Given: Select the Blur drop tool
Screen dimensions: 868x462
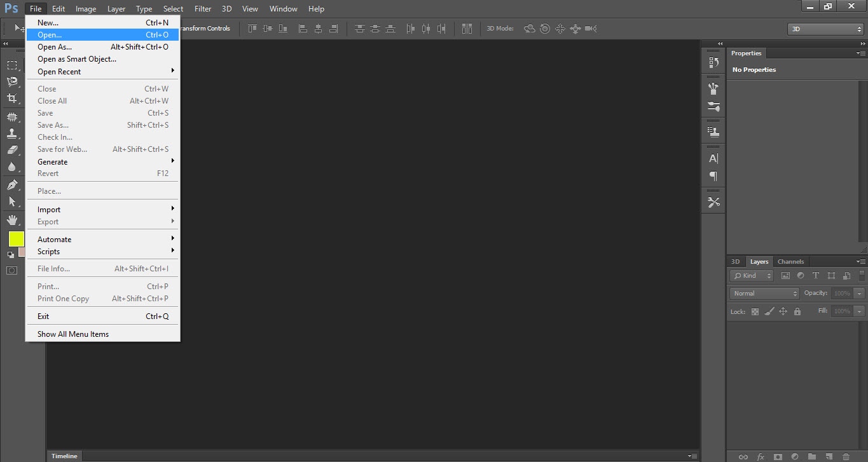Looking at the screenshot, I should click(x=12, y=167).
